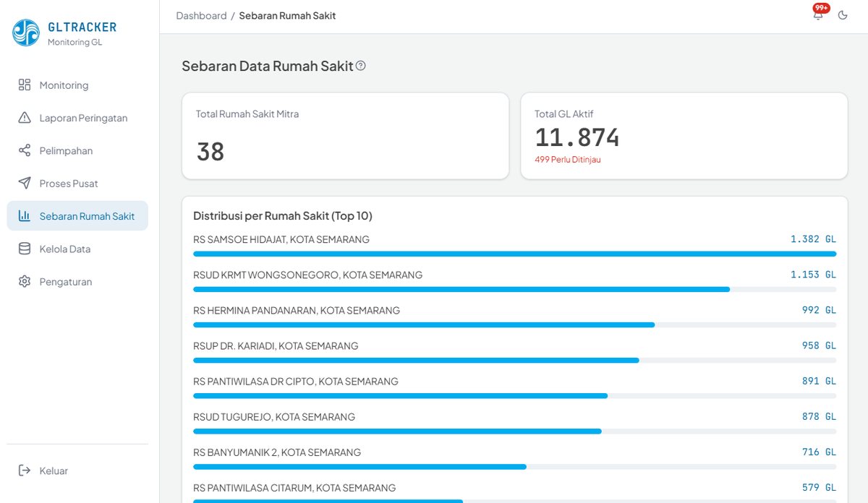868x503 pixels.
Task: Click the text RSUD KRMT WONGSONEGORO, KOTA SEMARANG
Action: pos(308,275)
